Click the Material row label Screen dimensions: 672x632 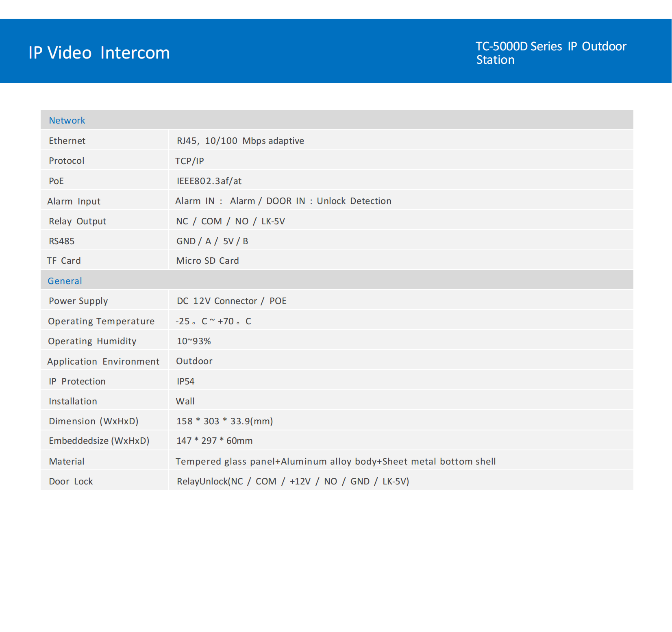(x=67, y=461)
